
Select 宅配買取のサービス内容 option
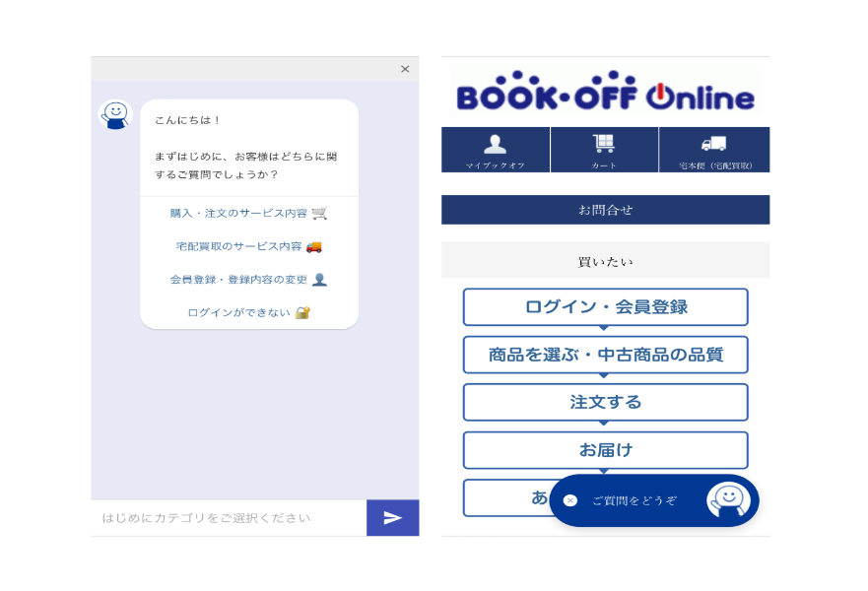click(x=248, y=246)
